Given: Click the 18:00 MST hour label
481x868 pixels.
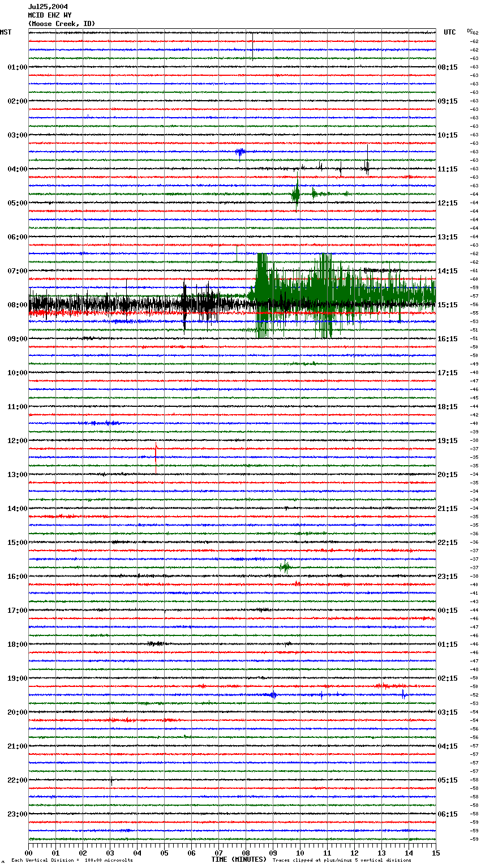Looking at the screenshot, I should coord(18,644).
